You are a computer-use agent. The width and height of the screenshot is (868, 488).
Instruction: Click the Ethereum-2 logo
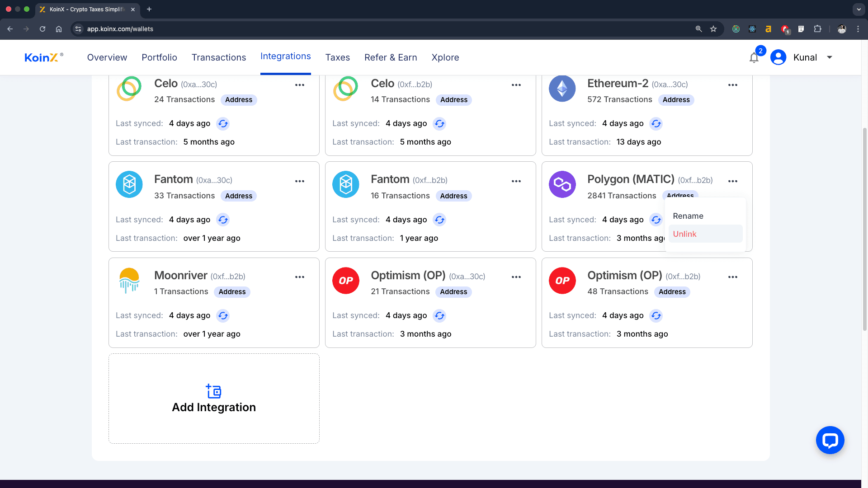click(562, 89)
